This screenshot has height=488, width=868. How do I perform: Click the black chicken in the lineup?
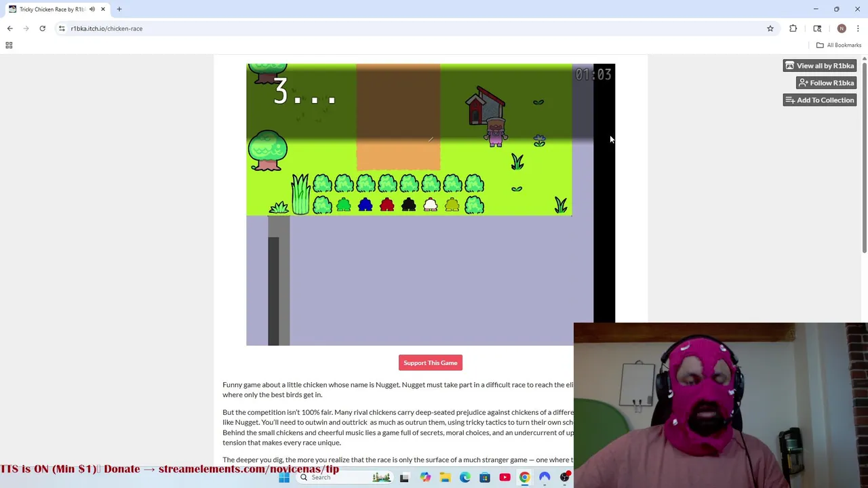(x=409, y=205)
